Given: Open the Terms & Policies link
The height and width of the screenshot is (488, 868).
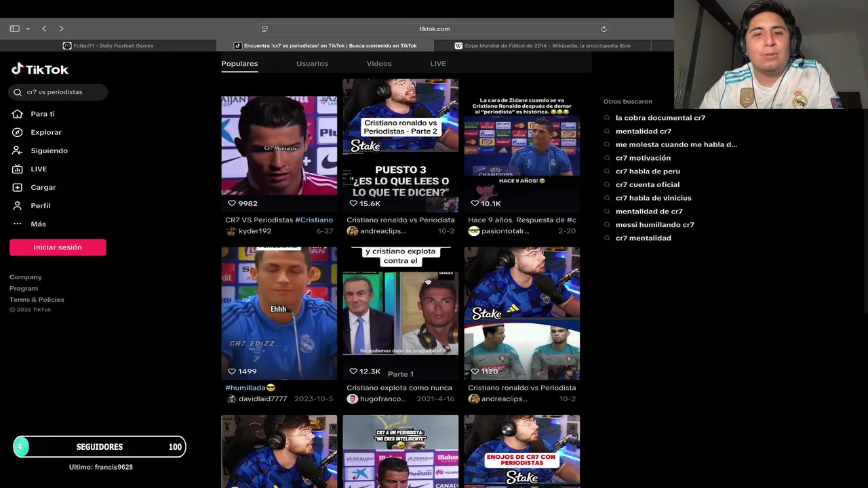Looking at the screenshot, I should (x=37, y=300).
